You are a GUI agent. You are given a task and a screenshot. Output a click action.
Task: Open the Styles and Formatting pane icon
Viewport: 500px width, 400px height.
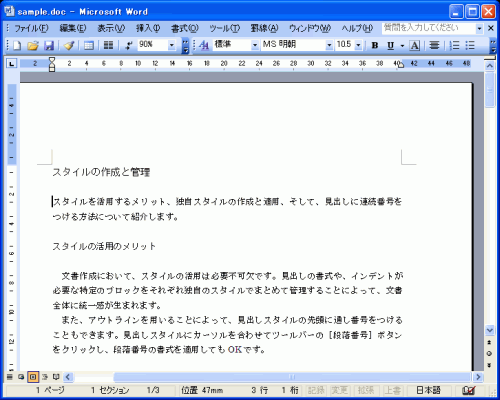(204, 45)
